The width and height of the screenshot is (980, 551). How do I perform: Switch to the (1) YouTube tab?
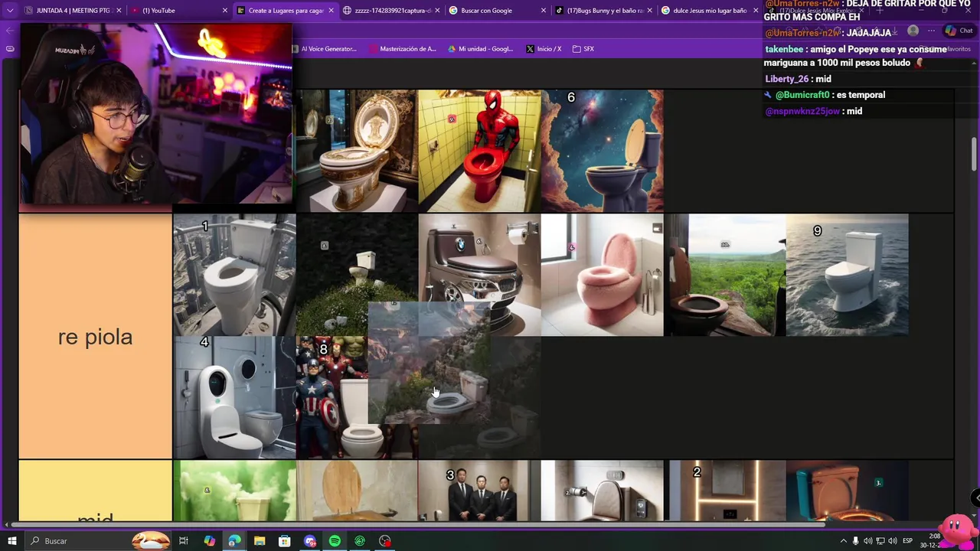(x=180, y=11)
